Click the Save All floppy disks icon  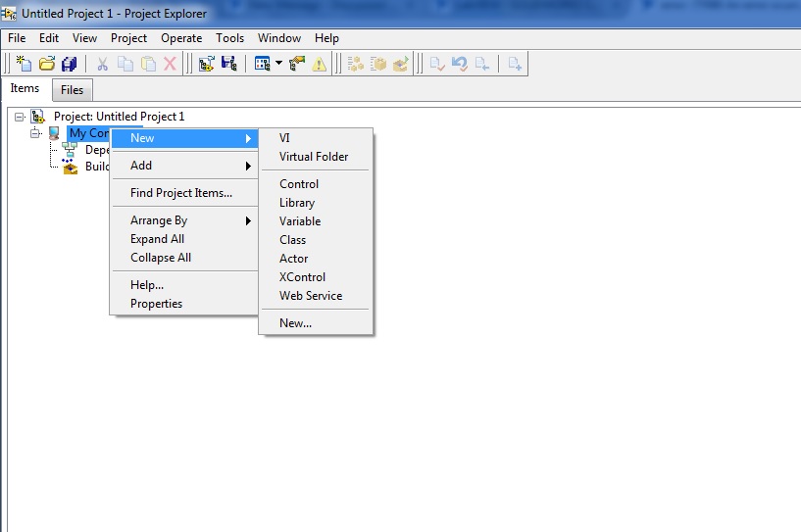(69, 64)
